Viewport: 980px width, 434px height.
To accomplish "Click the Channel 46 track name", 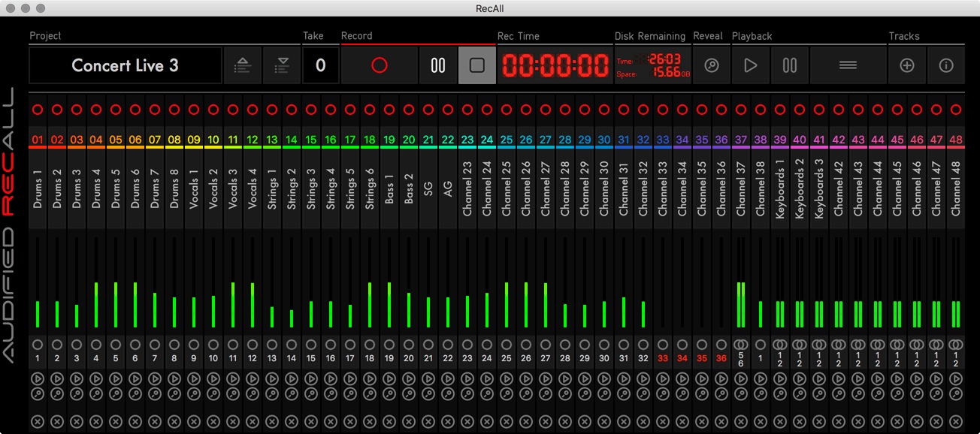I will pos(916,188).
